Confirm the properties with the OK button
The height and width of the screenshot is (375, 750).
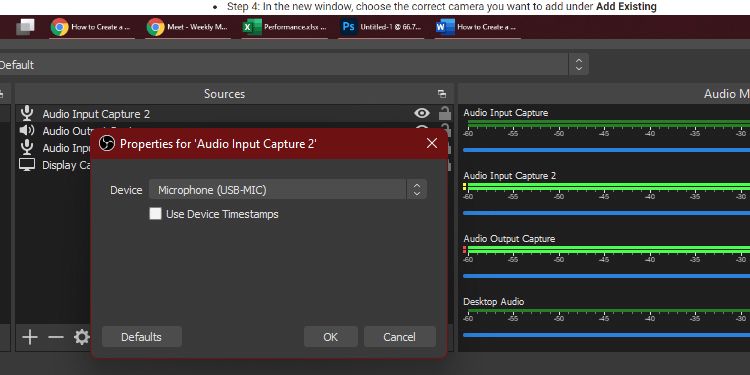(331, 337)
